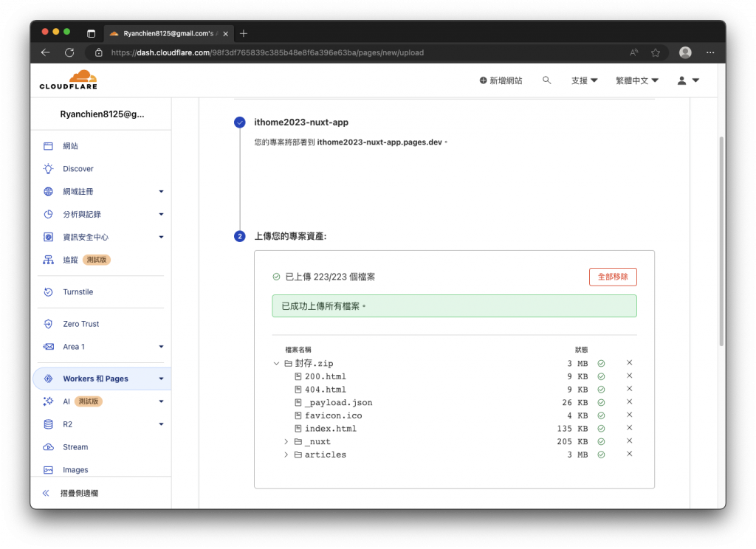The image size is (756, 549).
Task: Click the Workers 和 Pages icon
Action: [48, 379]
